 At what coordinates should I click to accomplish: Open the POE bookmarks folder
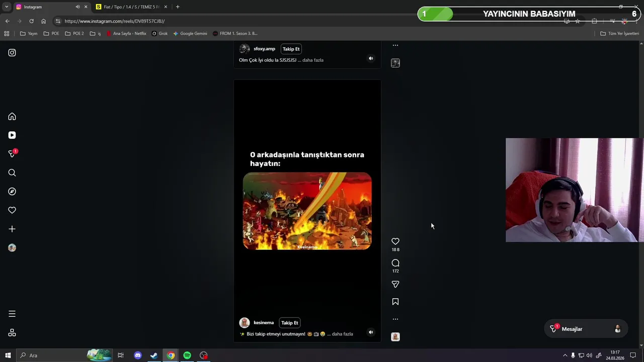tap(51, 34)
